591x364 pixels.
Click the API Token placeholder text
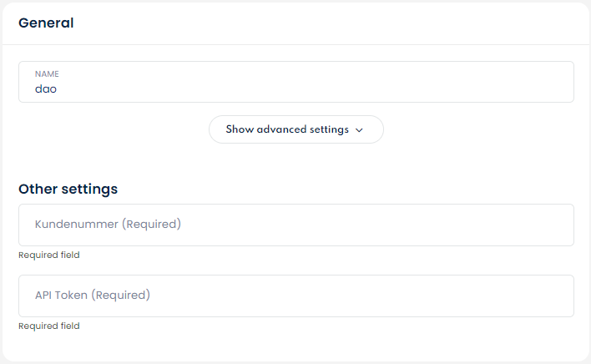(92, 296)
